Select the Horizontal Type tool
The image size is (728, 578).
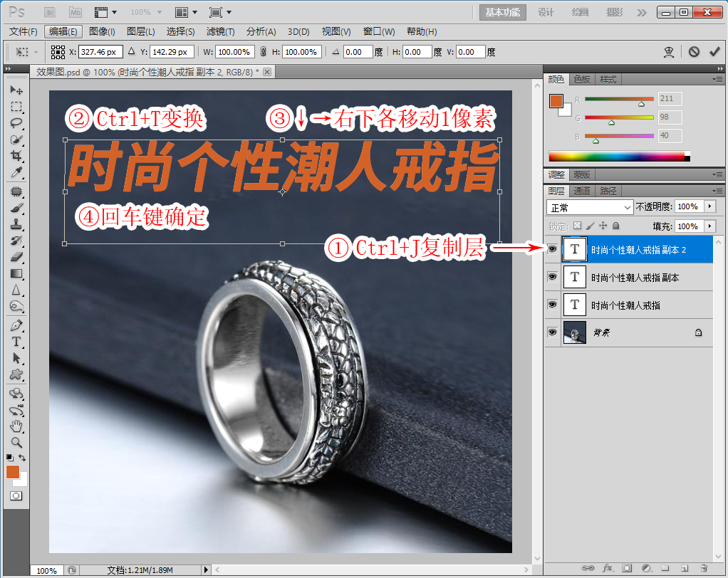[x=16, y=342]
